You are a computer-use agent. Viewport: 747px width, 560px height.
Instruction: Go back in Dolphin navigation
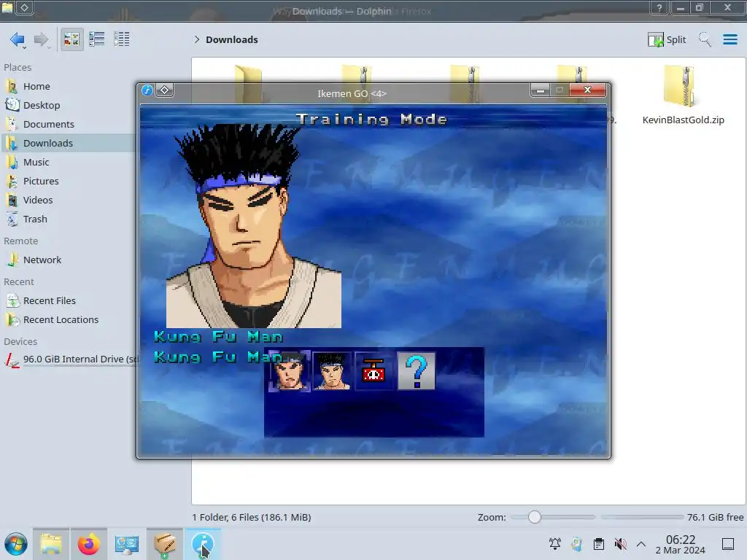(x=18, y=39)
